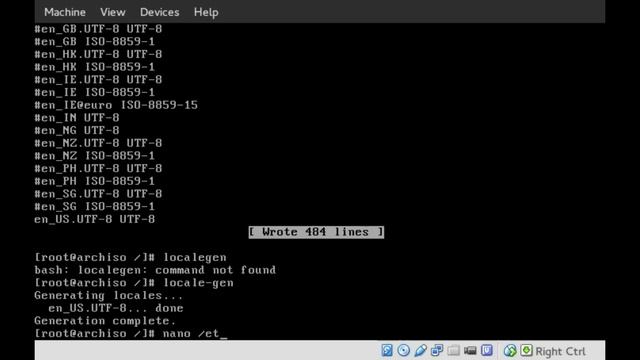Click the '#en_IE ISO-8859-1' line
The height and width of the screenshot is (360, 640).
(95, 92)
